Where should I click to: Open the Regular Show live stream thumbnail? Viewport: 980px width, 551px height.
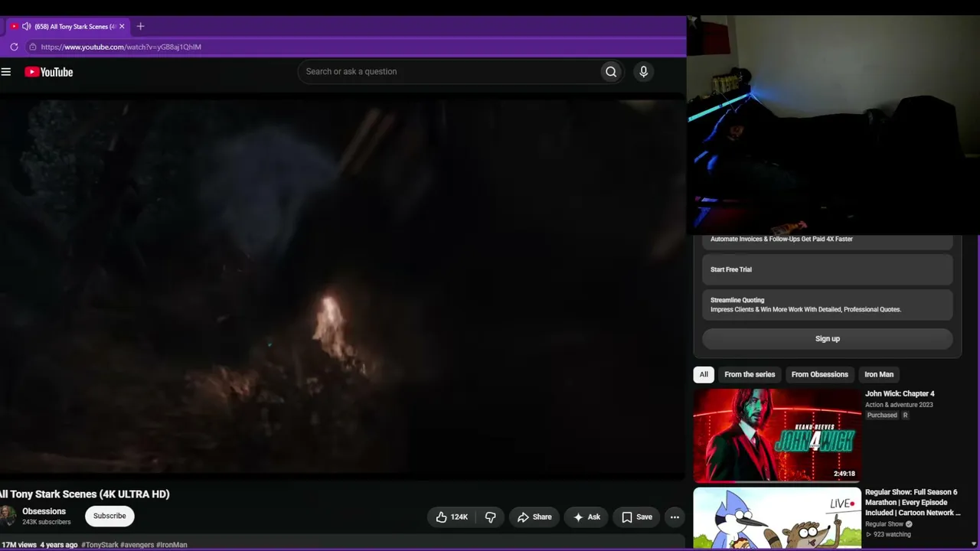coord(777,518)
